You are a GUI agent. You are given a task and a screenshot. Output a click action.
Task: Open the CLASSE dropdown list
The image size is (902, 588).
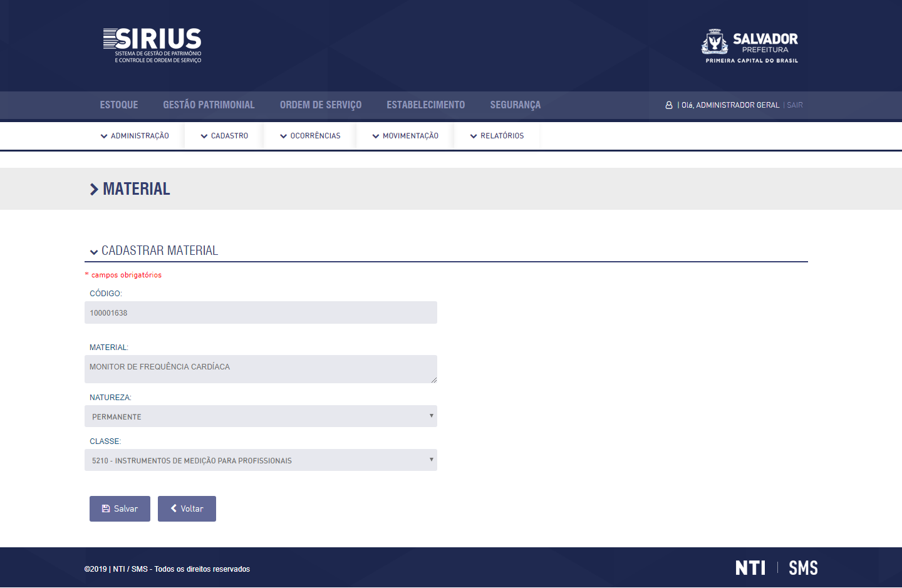261,460
